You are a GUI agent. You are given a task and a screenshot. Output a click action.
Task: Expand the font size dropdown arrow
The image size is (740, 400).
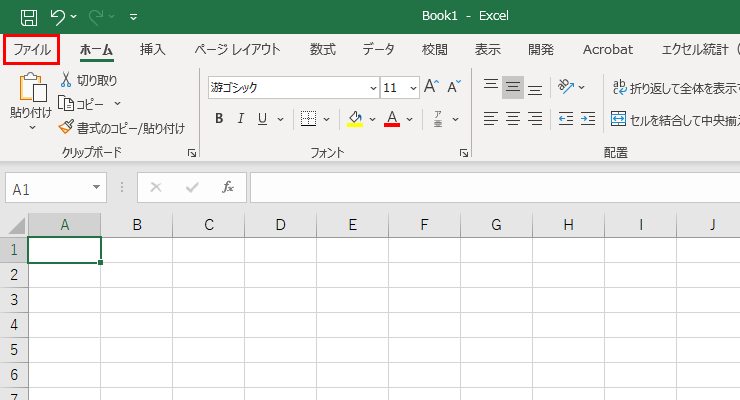[x=413, y=88]
